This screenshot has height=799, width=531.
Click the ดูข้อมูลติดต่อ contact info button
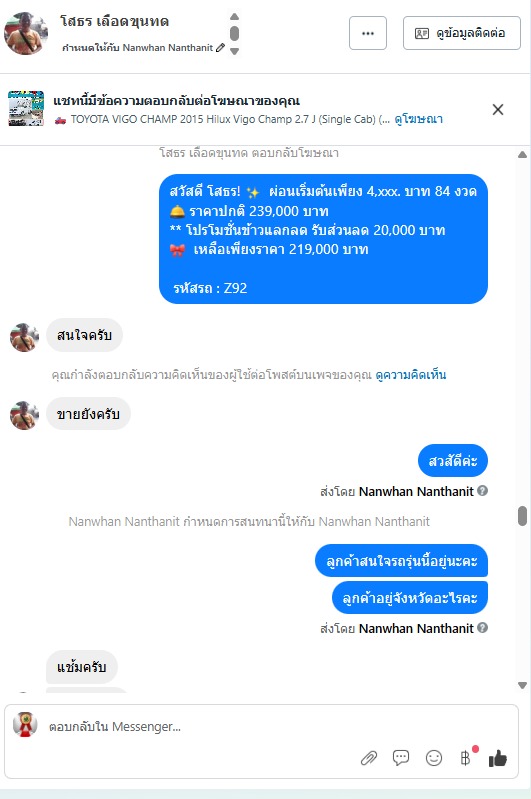click(462, 33)
